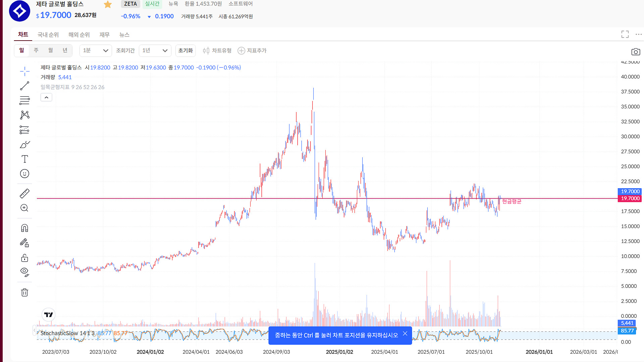The height and width of the screenshot is (362, 644).
Task: Click the 뉴욕 exchange label
Action: [x=173, y=4]
